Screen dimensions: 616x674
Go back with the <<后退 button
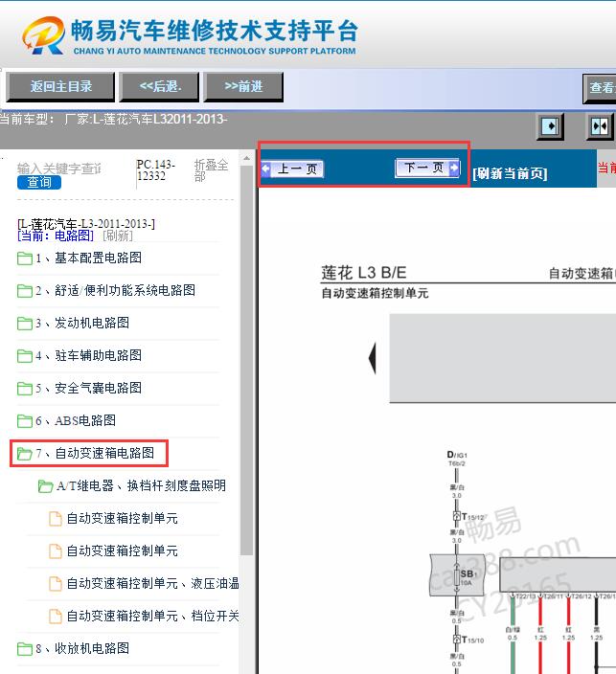[x=160, y=87]
